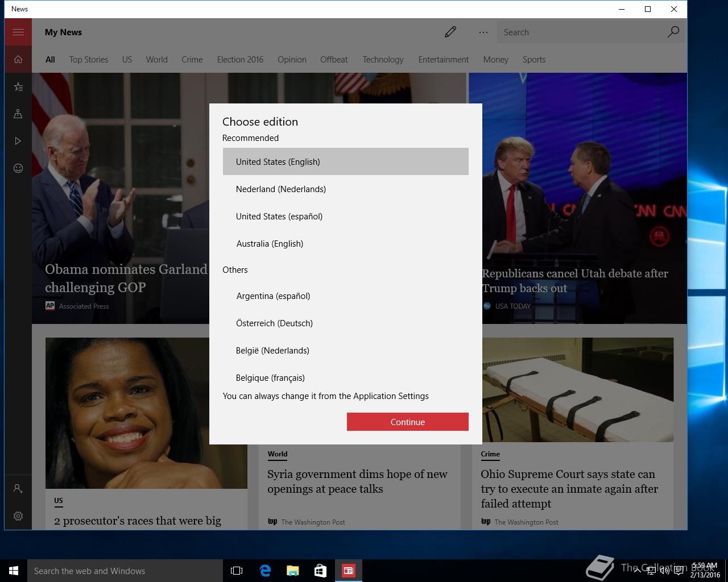Click the execution gurney thumbnail image
The height and width of the screenshot is (582, 728).
click(x=578, y=390)
